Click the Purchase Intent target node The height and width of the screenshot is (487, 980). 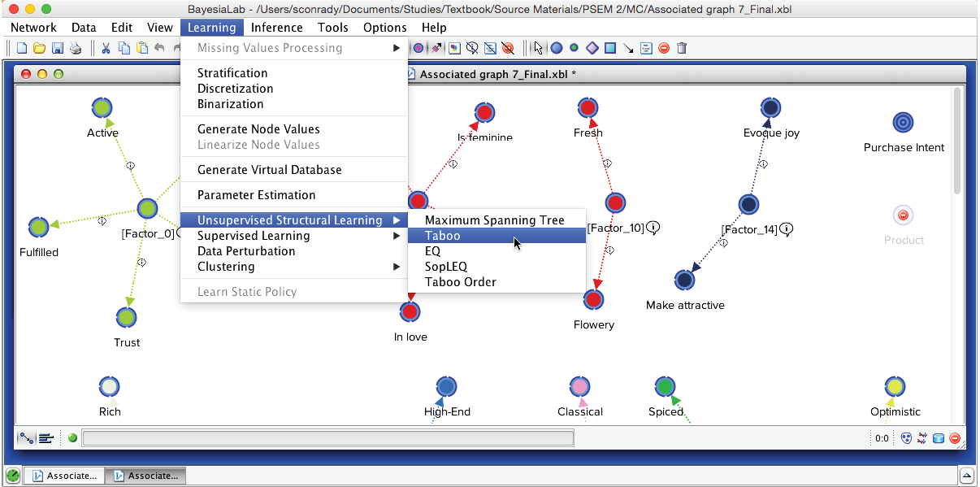pyautogui.click(x=903, y=123)
